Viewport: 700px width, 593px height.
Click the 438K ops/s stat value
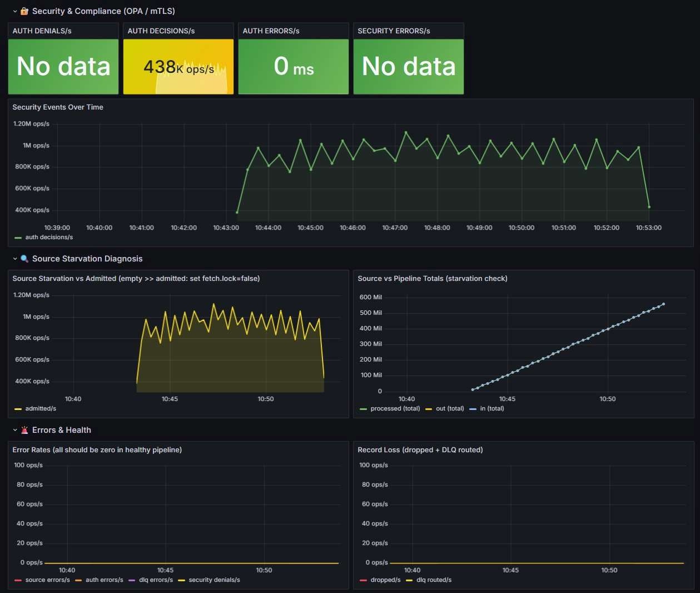coord(178,67)
